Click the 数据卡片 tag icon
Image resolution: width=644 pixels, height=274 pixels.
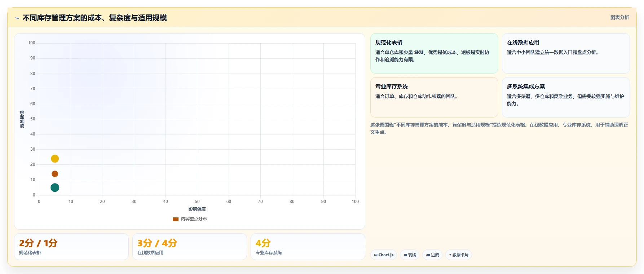point(450,255)
